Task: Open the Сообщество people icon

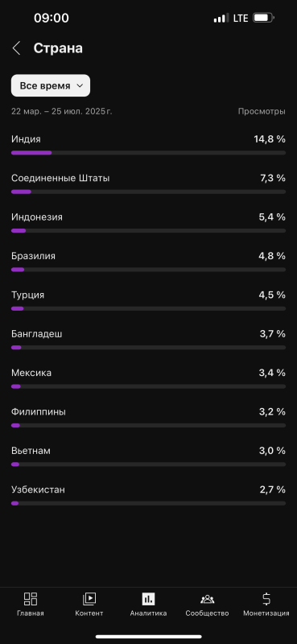Action: (207, 599)
